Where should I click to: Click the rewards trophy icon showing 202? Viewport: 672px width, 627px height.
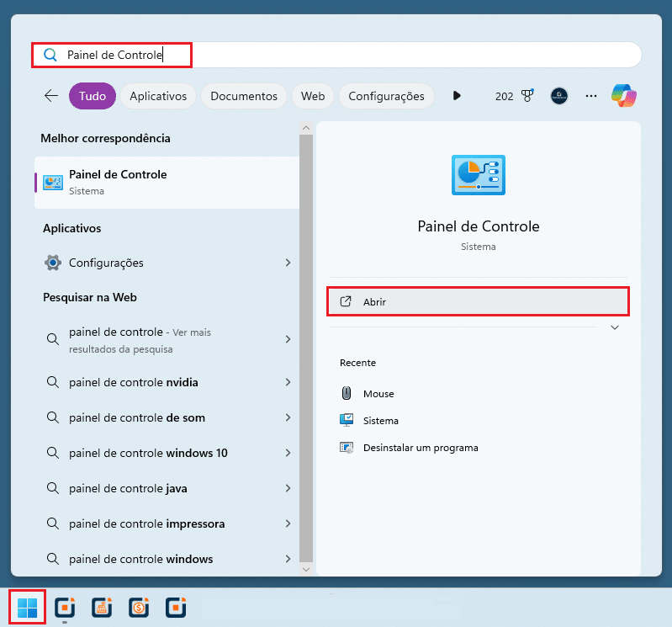(528, 96)
